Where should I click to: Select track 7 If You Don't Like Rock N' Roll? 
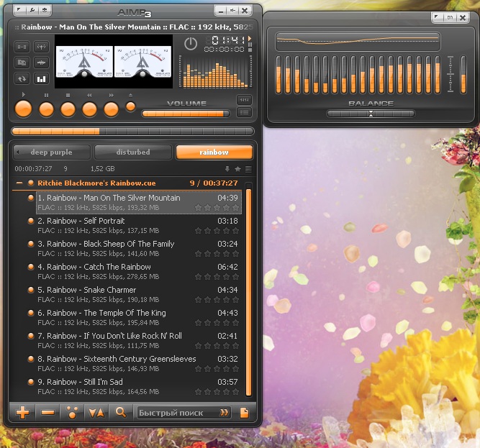(139, 340)
